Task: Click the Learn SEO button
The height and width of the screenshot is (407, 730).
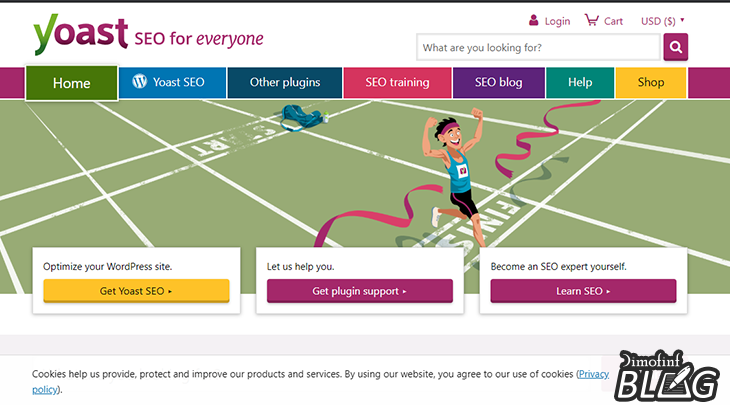Action: click(x=583, y=291)
